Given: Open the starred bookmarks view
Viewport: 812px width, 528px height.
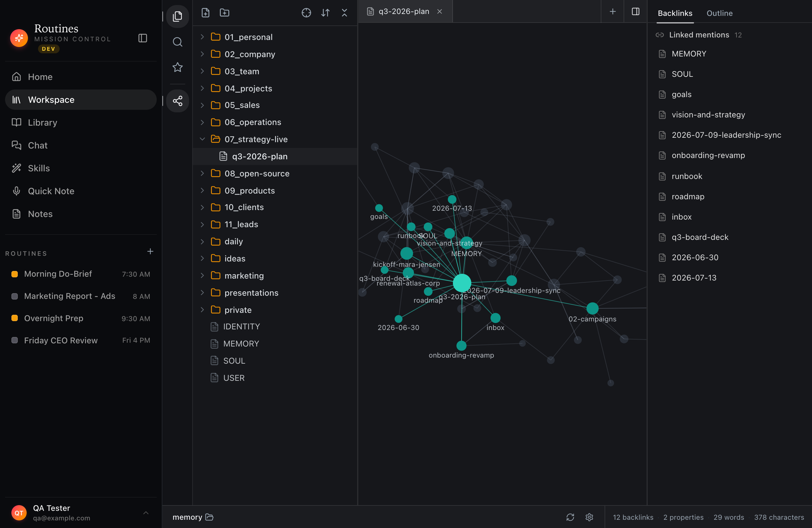Looking at the screenshot, I should click(177, 67).
